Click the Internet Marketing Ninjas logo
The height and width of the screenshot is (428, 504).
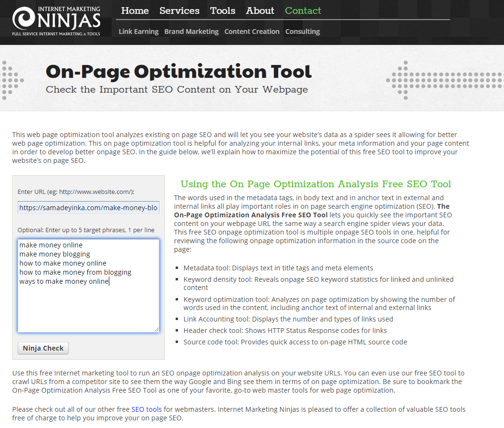point(56,20)
